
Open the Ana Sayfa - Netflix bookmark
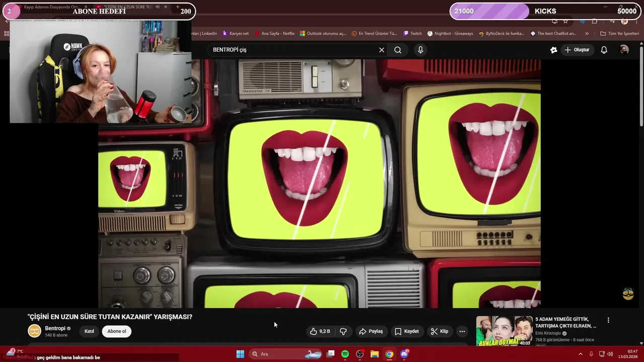tap(274, 34)
